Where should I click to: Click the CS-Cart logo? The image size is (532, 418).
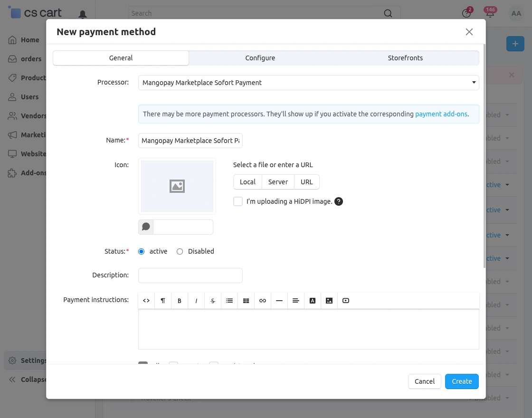pos(35,13)
